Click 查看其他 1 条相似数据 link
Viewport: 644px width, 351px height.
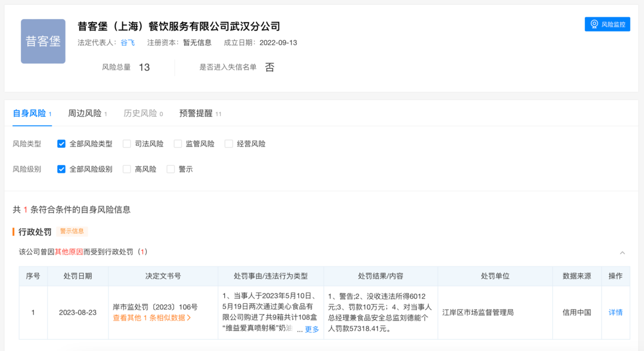click(152, 318)
